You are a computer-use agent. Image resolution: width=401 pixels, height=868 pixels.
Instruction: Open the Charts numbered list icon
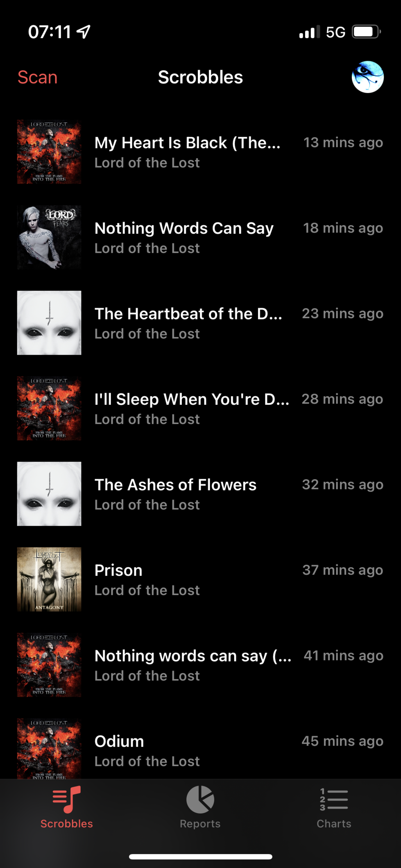tap(334, 799)
